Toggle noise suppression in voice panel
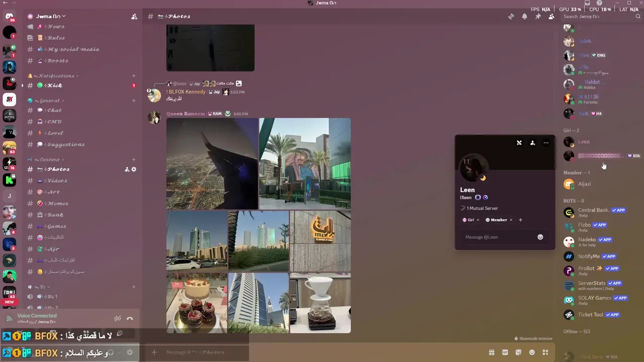 (117, 318)
